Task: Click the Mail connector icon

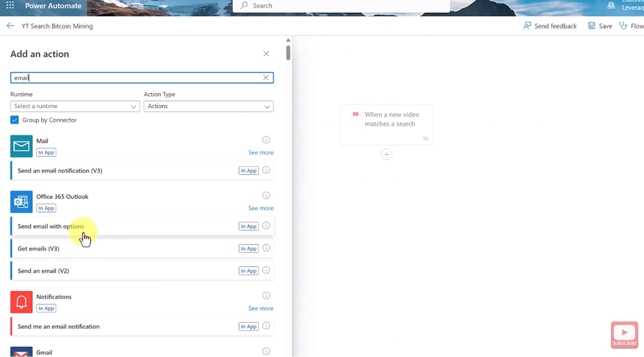Action: (x=21, y=146)
